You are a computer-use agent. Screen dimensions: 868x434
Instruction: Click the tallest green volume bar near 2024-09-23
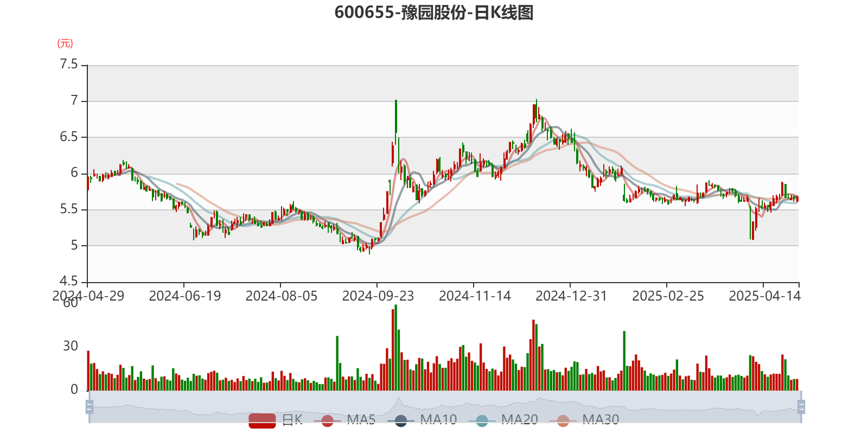coord(396,348)
